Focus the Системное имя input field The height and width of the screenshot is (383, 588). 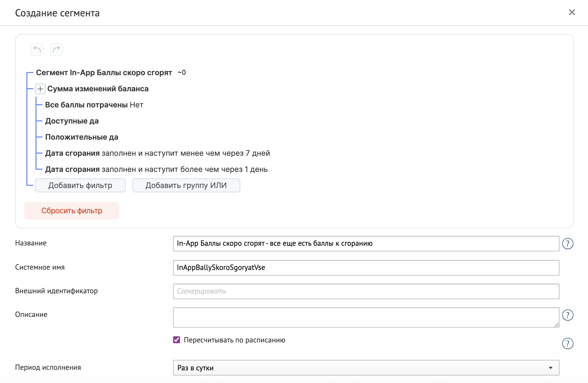point(366,268)
